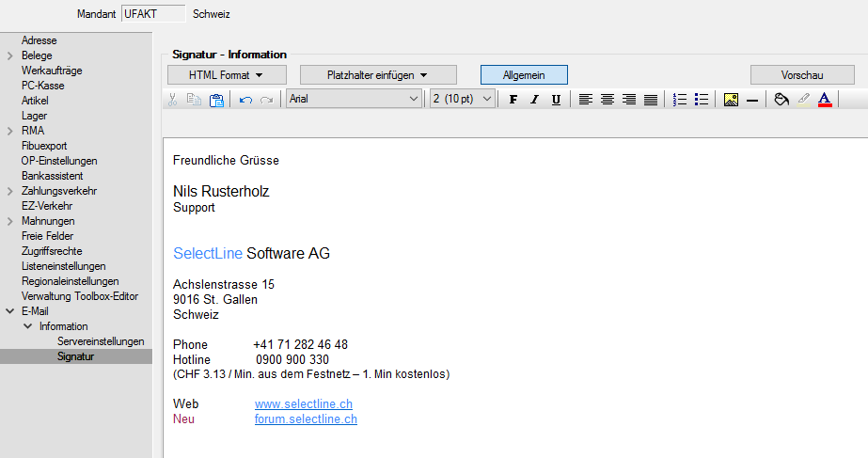Click the Vorschau preview button

(802, 75)
